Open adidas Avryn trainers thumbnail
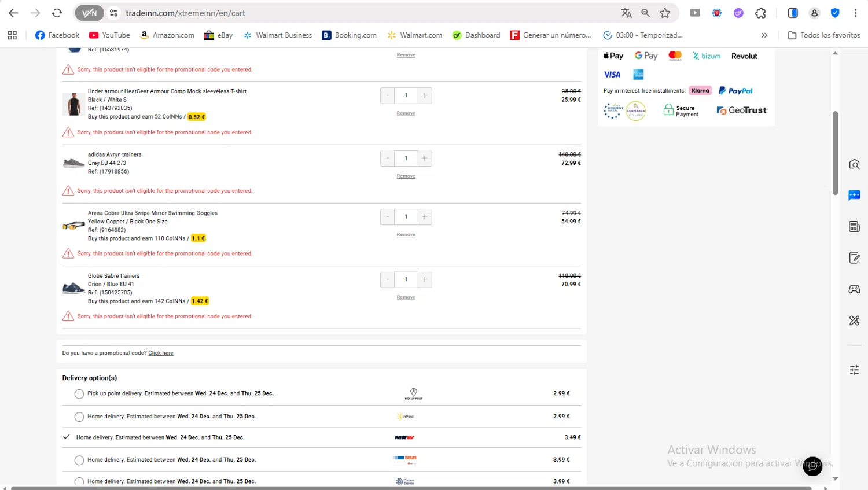This screenshot has height=490, width=868. tap(73, 163)
